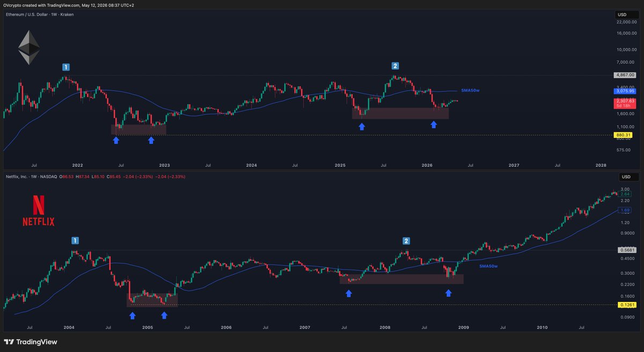Click the 16,000.00 price axis value
This screenshot has height=352, width=644.
(x=626, y=33)
